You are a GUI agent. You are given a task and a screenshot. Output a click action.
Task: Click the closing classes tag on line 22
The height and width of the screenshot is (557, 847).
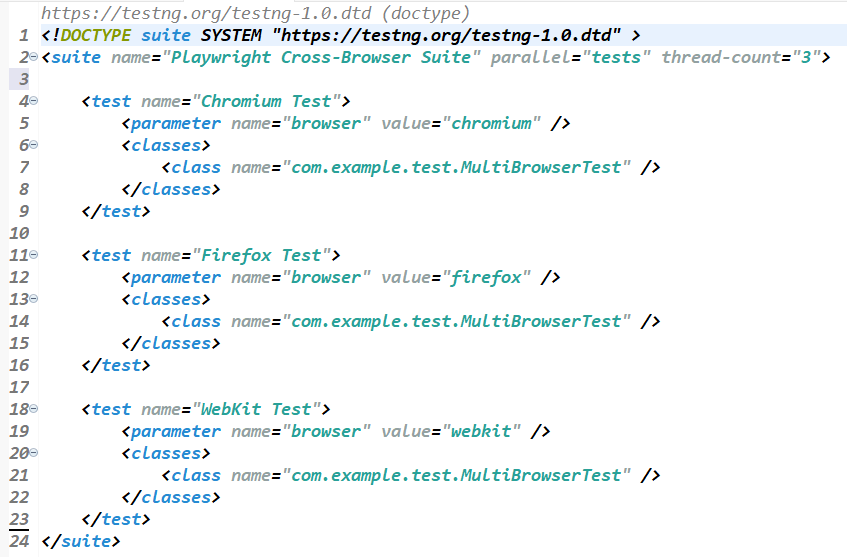pyautogui.click(x=171, y=497)
